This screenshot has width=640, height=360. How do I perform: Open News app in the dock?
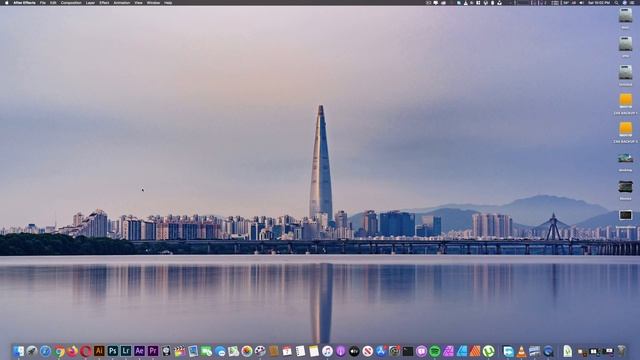pos(367,351)
